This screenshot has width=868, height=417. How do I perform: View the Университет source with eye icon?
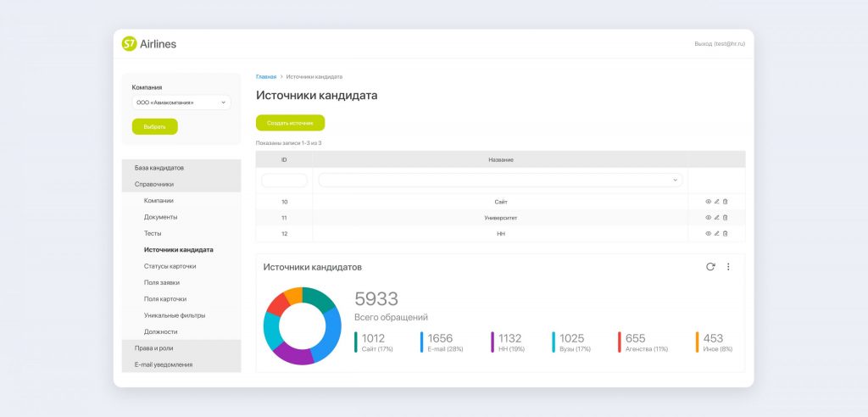tap(709, 218)
